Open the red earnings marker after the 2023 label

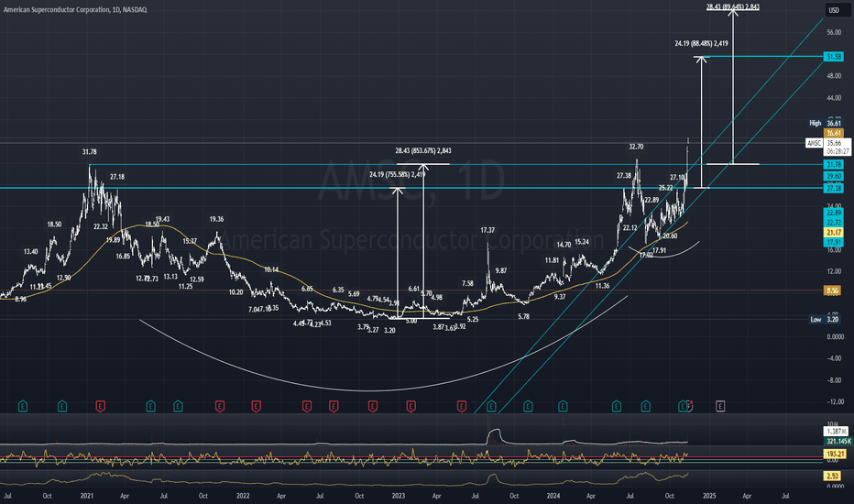(x=411, y=406)
